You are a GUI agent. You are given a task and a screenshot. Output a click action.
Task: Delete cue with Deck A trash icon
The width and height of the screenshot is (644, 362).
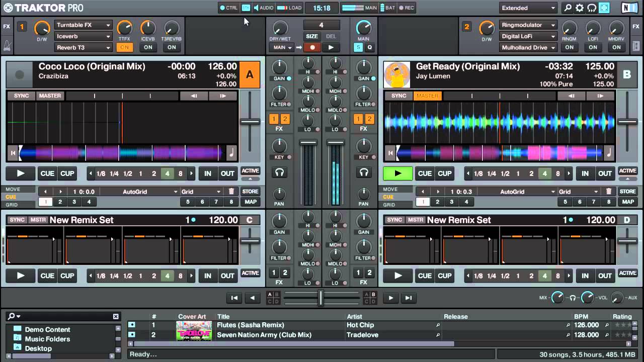(231, 192)
